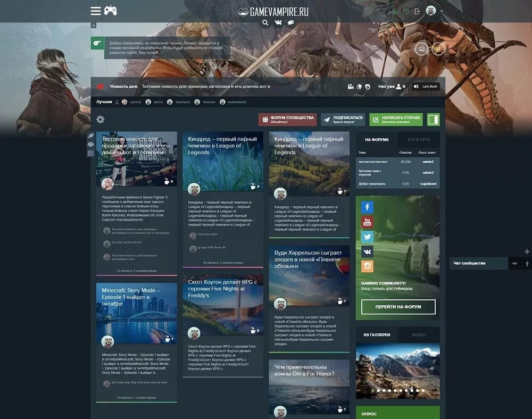Toggle the Let's Rock sound button
The height and width of the screenshot is (419, 532).
(x=426, y=87)
